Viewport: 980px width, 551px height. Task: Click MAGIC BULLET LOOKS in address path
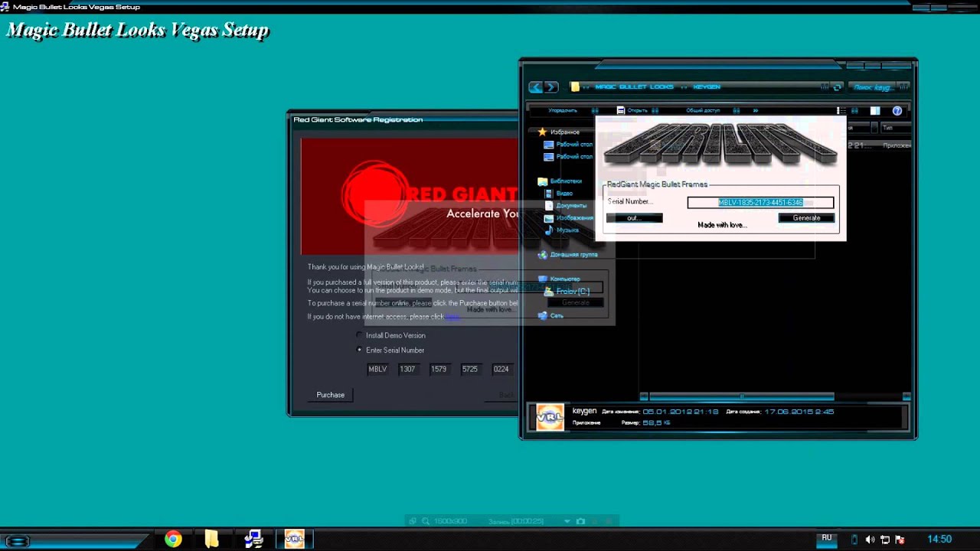point(634,87)
